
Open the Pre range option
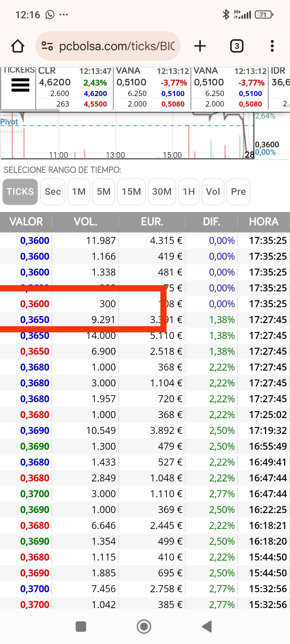click(x=238, y=192)
